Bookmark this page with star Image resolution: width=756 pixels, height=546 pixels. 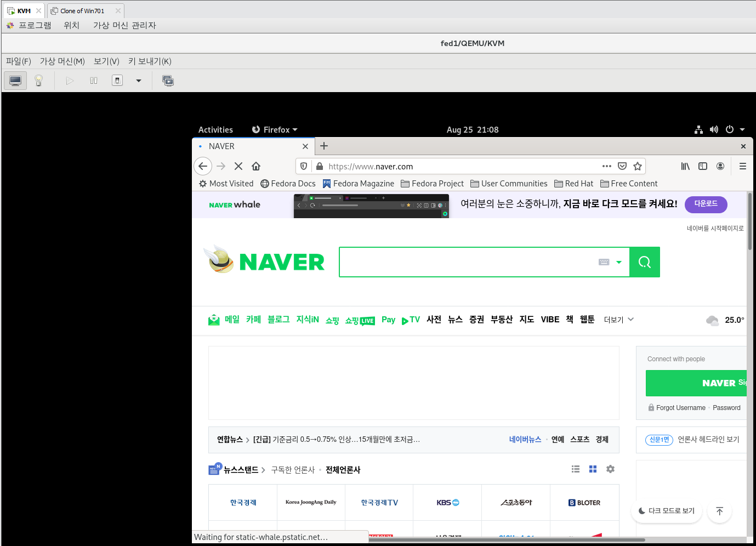[638, 166]
